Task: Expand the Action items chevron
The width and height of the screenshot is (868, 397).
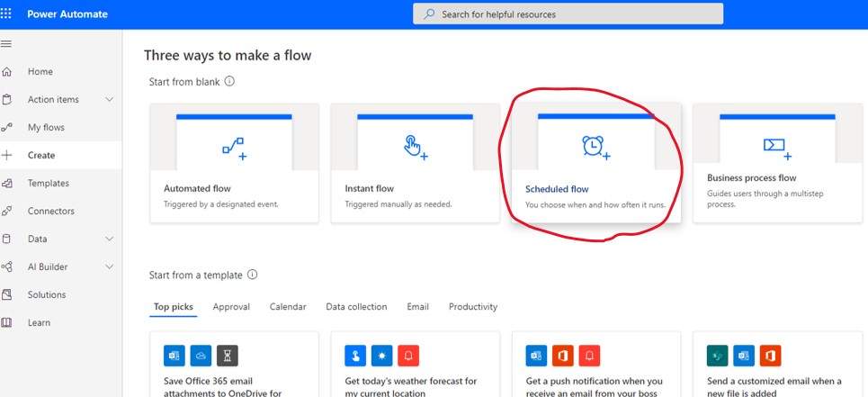Action: click(110, 100)
